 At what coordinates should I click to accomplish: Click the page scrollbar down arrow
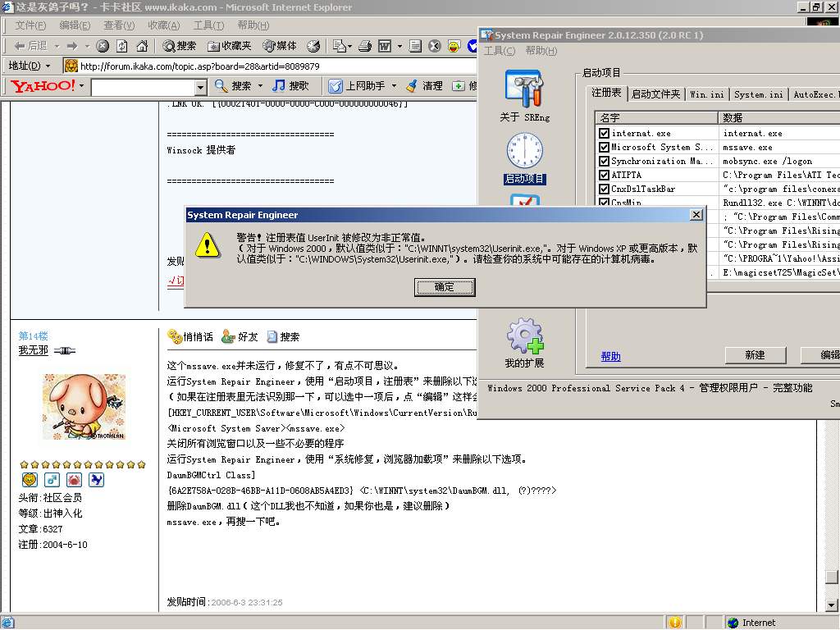pyautogui.click(x=832, y=605)
